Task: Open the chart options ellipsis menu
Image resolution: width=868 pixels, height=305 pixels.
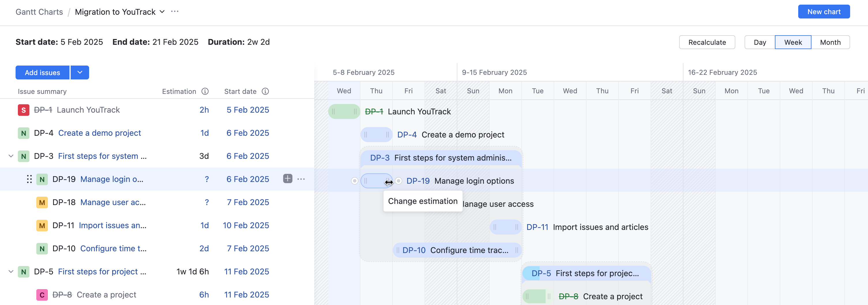Action: point(174,12)
